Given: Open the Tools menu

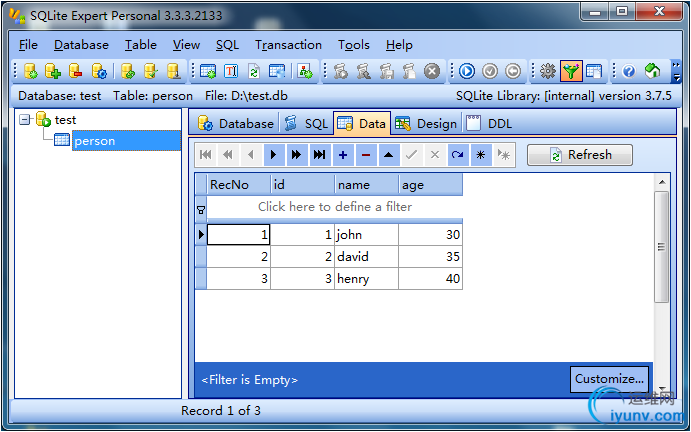Looking at the screenshot, I should 353,45.
